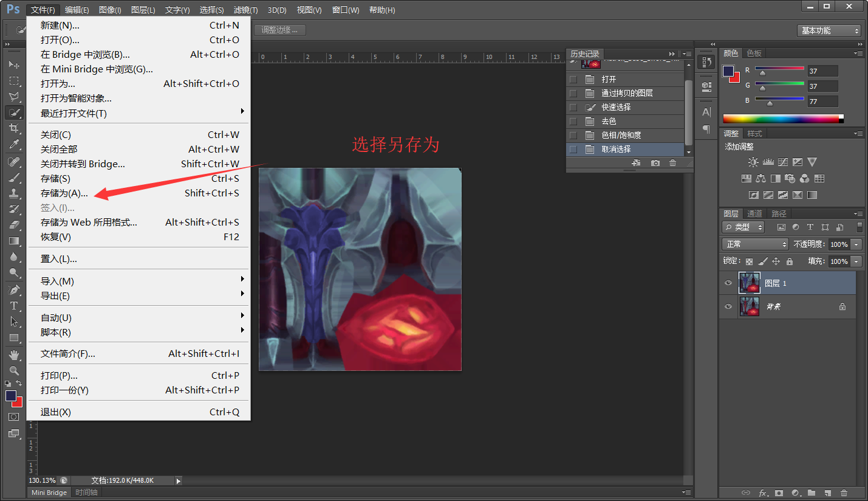
Task: Add Levels adjustment icon
Action: [768, 162]
